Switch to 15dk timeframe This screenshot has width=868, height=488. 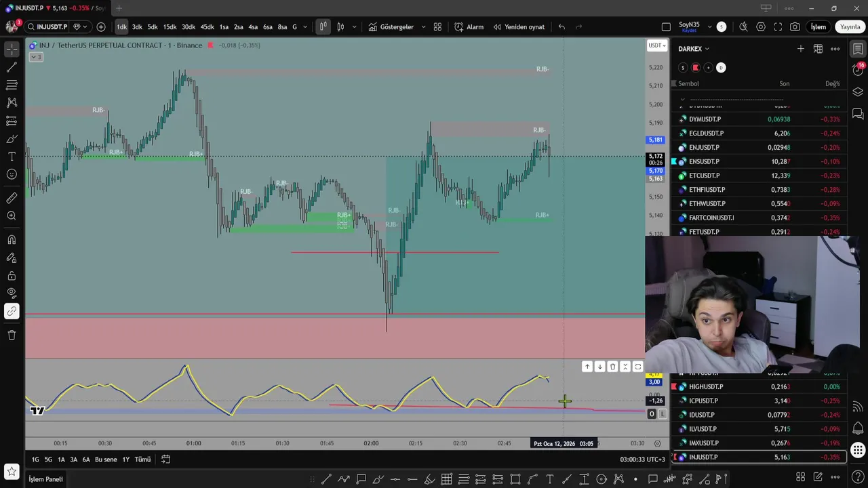tap(170, 27)
